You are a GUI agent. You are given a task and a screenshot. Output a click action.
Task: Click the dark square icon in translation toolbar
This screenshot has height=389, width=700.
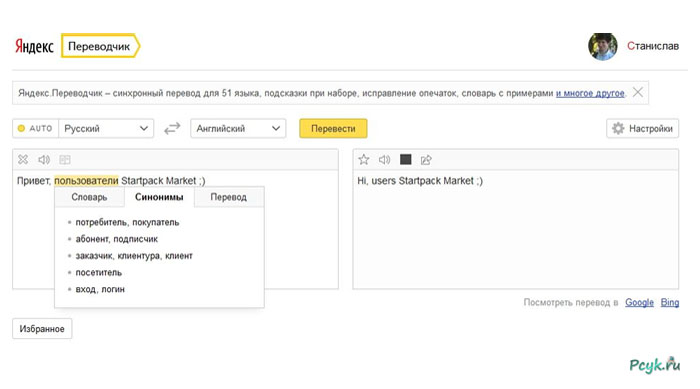(405, 159)
